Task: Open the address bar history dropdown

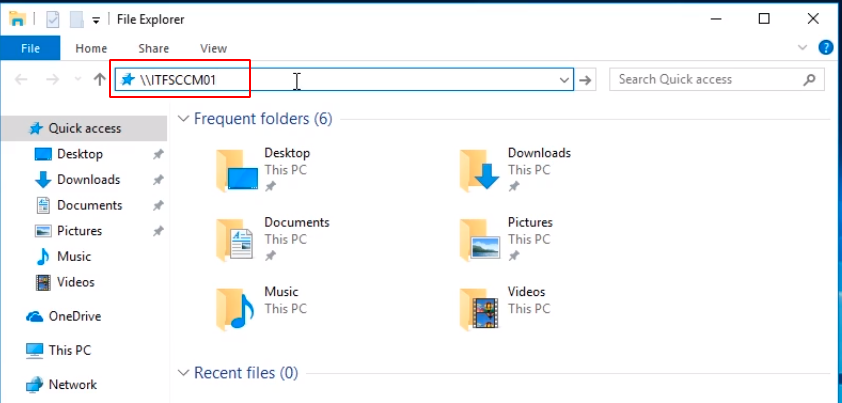Action: pos(564,80)
